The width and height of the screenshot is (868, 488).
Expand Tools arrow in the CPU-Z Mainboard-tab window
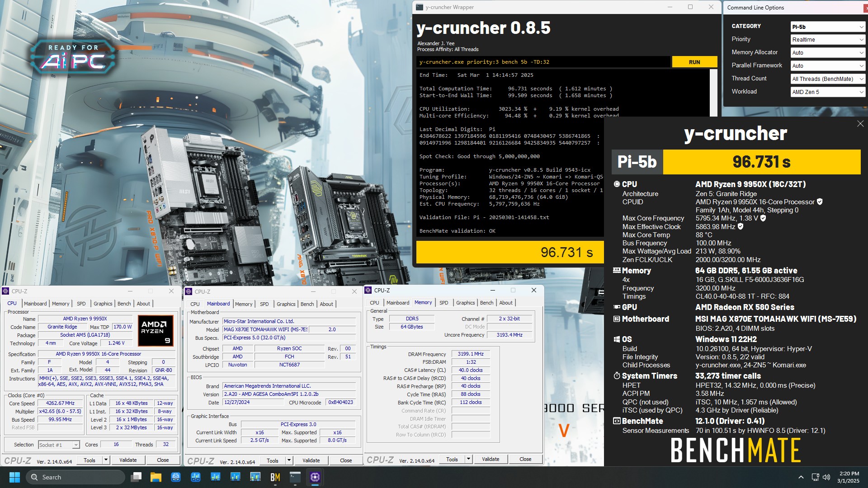pos(289,460)
